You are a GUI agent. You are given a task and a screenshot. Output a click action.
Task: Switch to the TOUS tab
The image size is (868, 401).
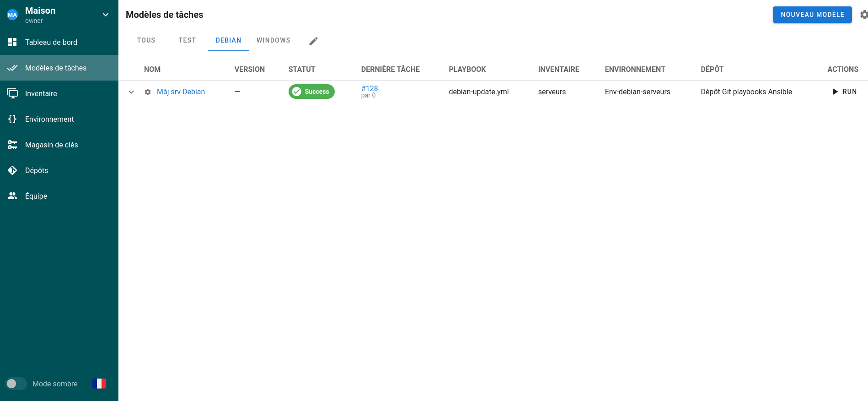point(146,40)
